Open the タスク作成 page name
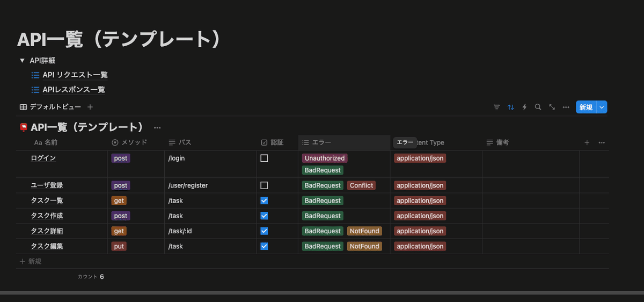The width and height of the screenshot is (644, 302). click(47, 215)
